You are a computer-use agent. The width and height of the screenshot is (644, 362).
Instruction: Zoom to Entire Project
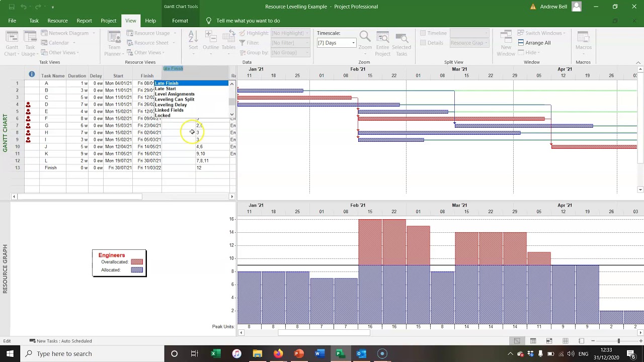(x=382, y=44)
